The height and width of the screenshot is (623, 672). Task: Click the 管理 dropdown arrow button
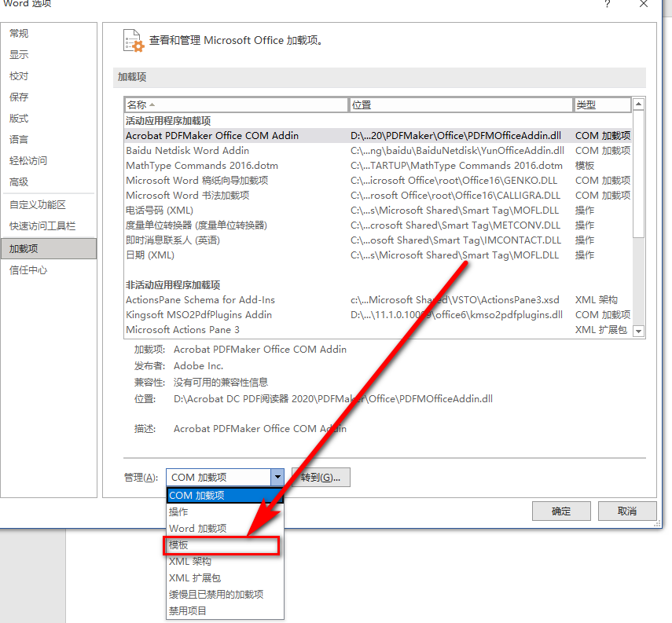(277, 478)
